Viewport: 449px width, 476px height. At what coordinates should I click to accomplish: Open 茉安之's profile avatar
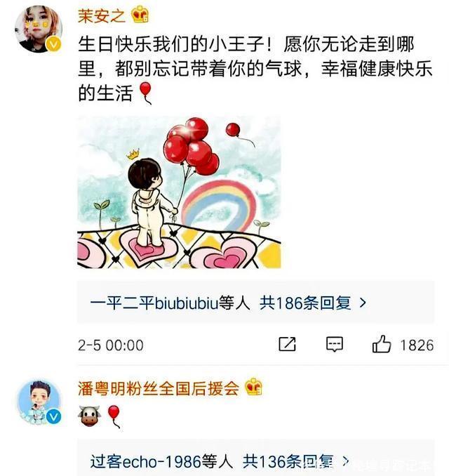(x=39, y=28)
